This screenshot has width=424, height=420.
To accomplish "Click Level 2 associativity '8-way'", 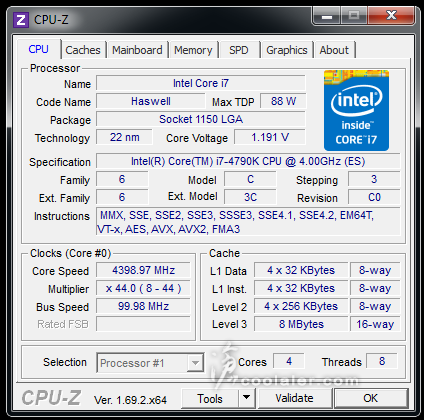I will click(x=375, y=306).
